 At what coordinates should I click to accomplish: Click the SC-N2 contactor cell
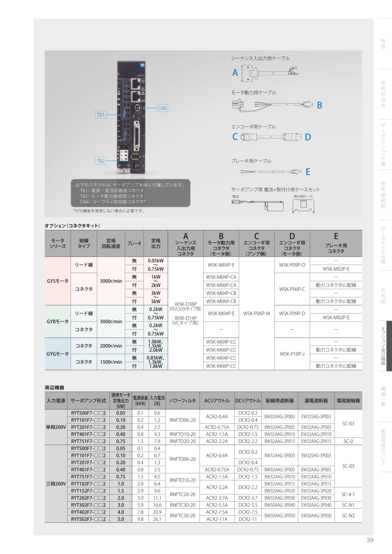pyautogui.click(x=348, y=516)
